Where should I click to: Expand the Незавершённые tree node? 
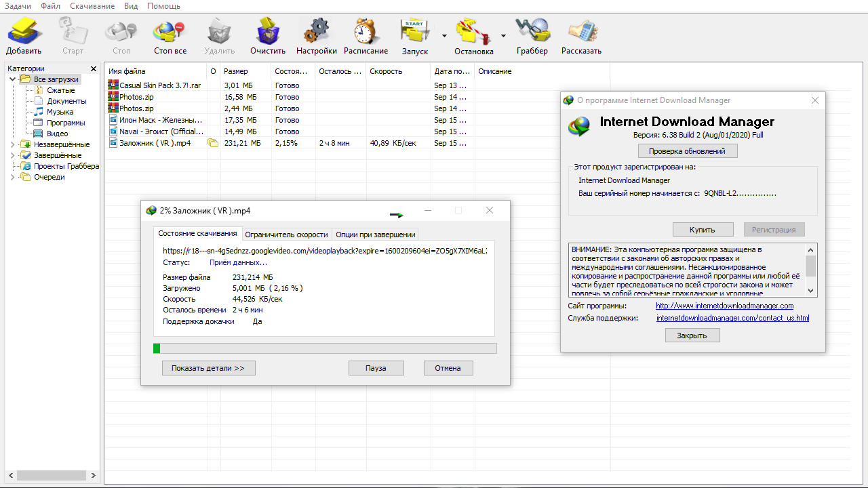tap(12, 144)
